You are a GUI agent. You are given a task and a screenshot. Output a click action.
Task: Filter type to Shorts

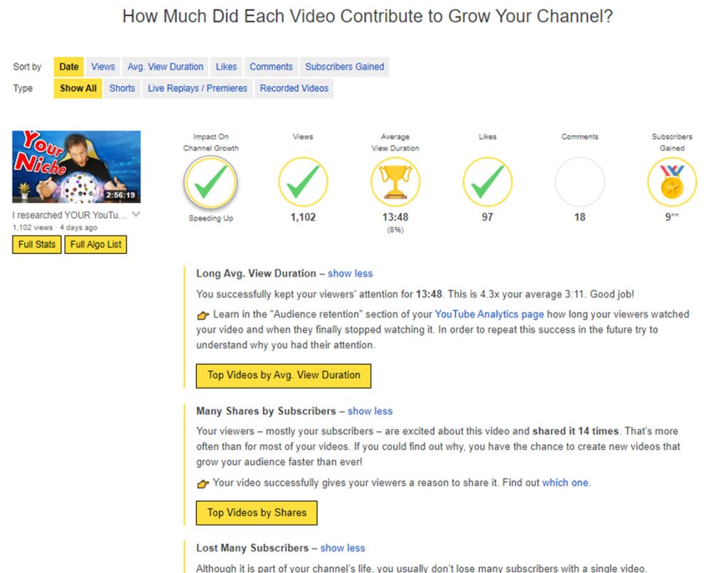[122, 88]
